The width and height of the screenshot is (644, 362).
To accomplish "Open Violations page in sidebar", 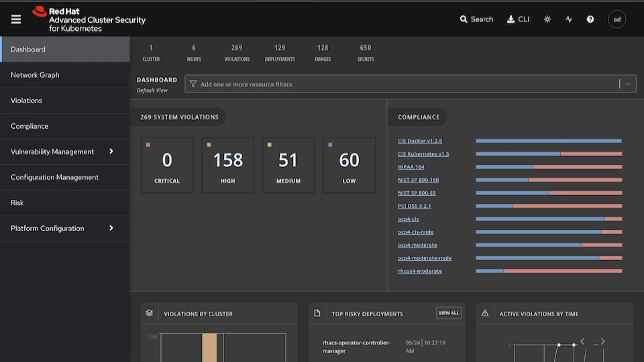I will click(65, 101).
